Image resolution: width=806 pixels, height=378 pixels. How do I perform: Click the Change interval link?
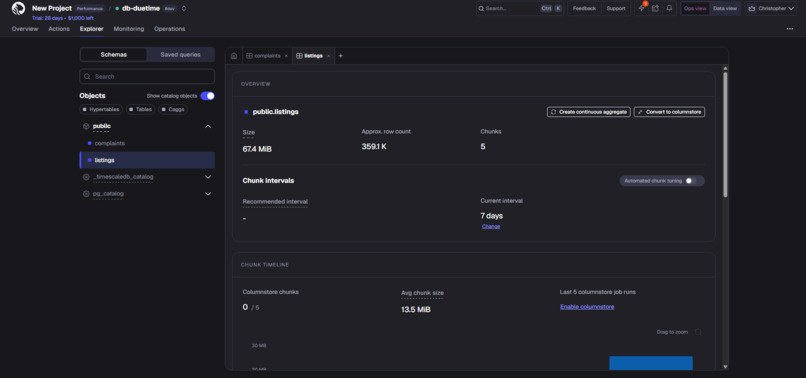tap(491, 226)
